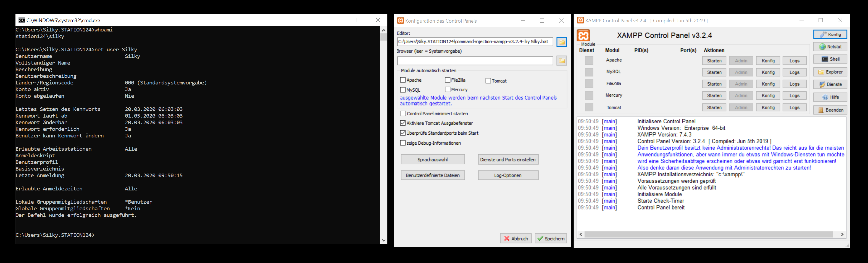Toggle Mercury service install box
Image resolution: width=868 pixels, height=263 pixels.
point(589,96)
